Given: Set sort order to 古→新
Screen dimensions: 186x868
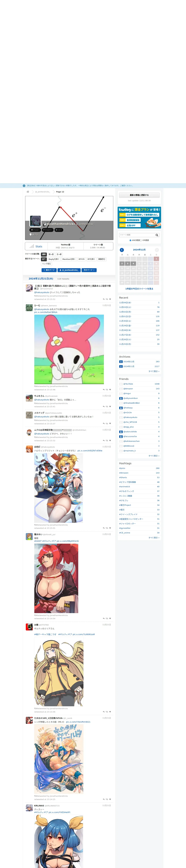Looking at the screenshot, I should 59,254.
